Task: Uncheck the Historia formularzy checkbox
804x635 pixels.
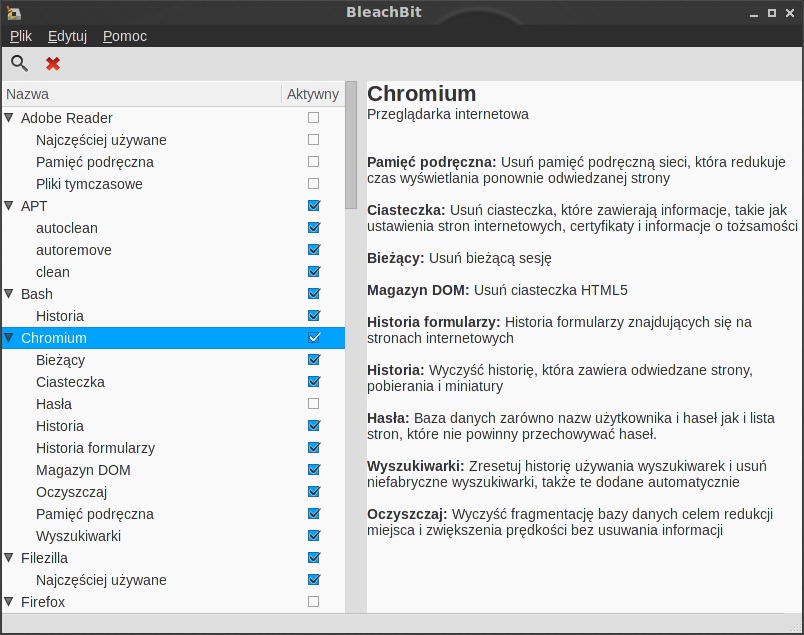Action: pos(313,448)
